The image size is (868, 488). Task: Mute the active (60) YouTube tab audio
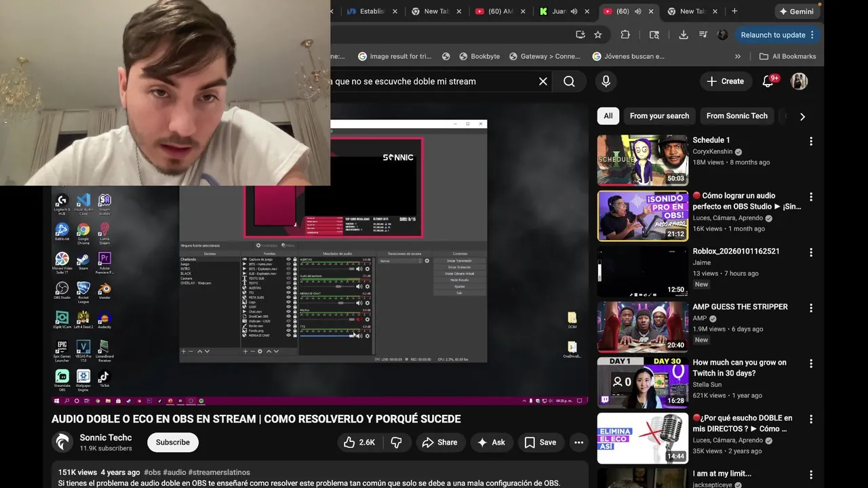coord(637,11)
